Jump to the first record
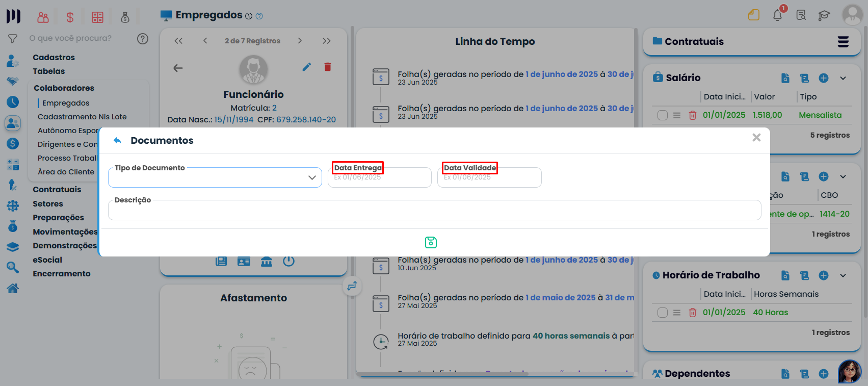This screenshot has width=868, height=386. pyautogui.click(x=178, y=41)
